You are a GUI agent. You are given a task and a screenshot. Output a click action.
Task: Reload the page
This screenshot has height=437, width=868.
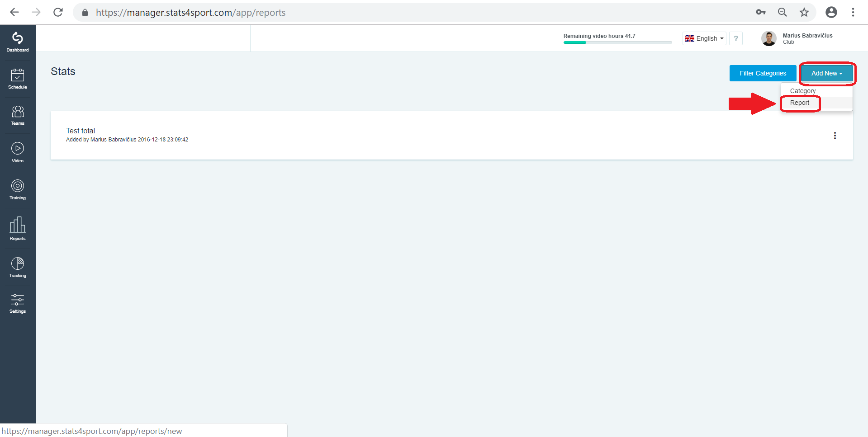(x=58, y=12)
